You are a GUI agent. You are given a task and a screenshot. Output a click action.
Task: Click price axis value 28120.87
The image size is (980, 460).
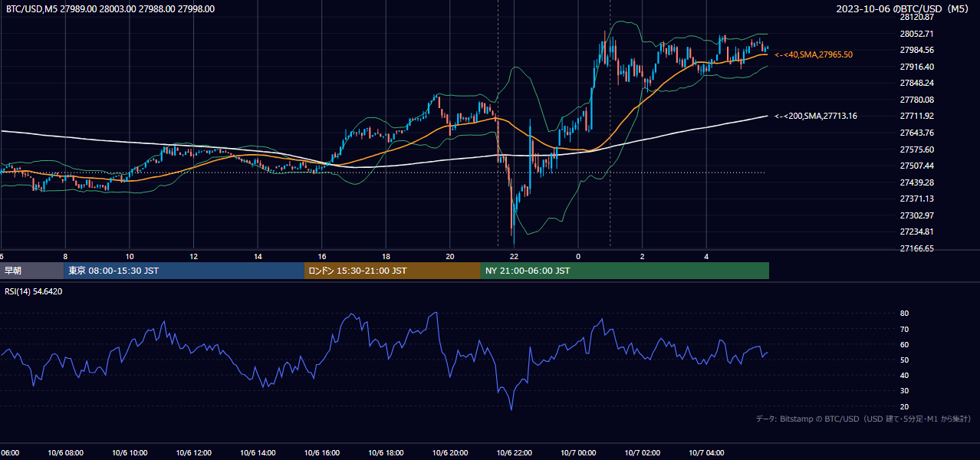(x=916, y=17)
